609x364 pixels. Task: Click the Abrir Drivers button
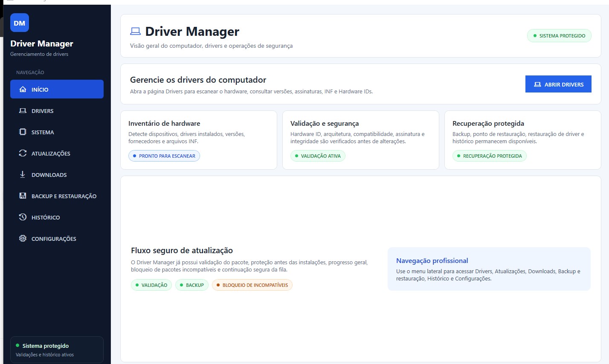click(558, 84)
